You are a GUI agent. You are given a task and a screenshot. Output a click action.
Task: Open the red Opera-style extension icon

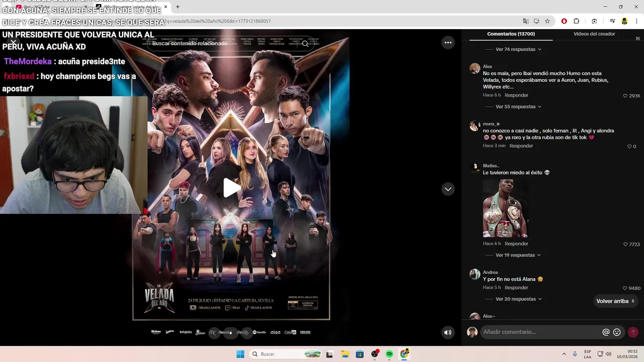pyautogui.click(x=564, y=21)
